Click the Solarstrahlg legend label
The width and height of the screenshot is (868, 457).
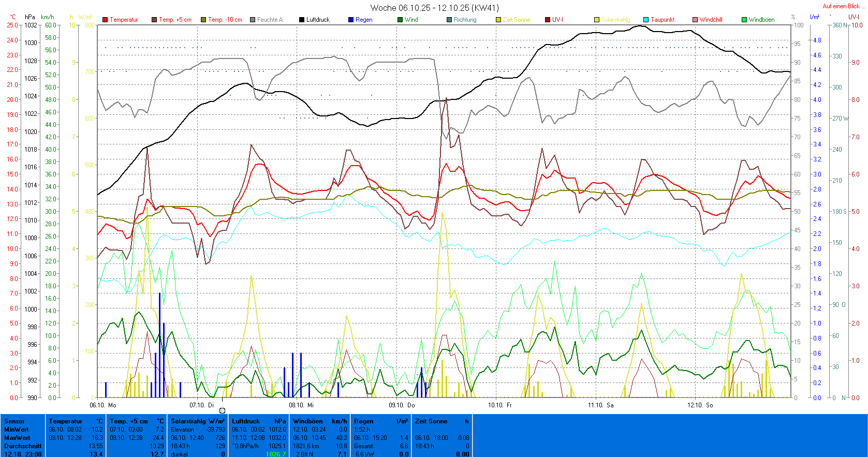(x=615, y=20)
